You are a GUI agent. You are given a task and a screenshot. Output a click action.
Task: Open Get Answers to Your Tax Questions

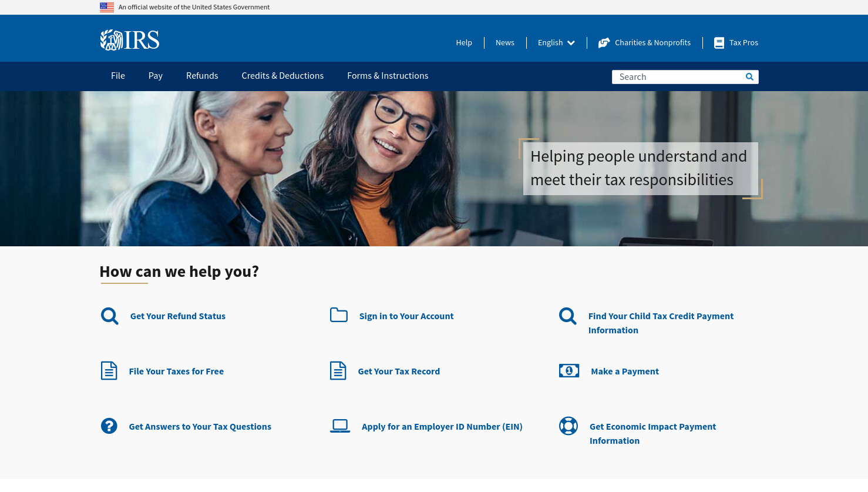click(200, 427)
